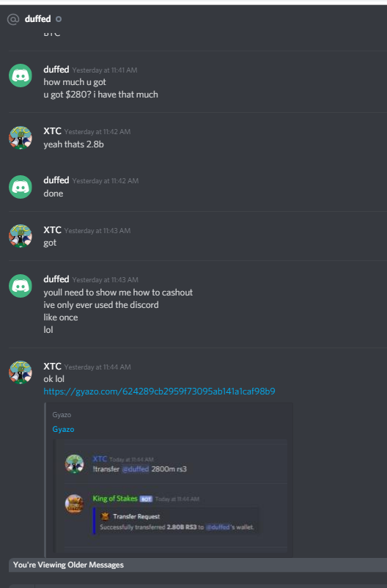The image size is (387, 588).
Task: Click the King of Stakes bot avatar in preview
Action: tap(74, 504)
